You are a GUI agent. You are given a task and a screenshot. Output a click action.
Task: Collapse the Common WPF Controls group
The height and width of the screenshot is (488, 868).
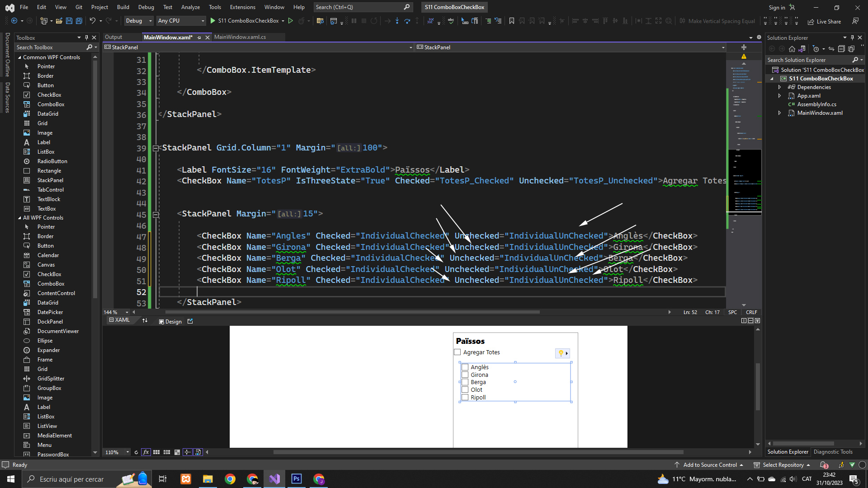(x=19, y=57)
